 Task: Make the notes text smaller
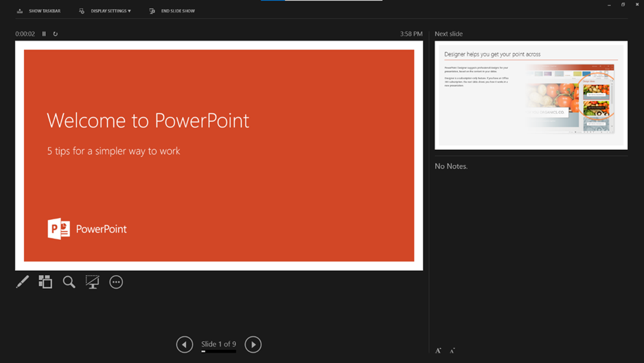tap(452, 351)
